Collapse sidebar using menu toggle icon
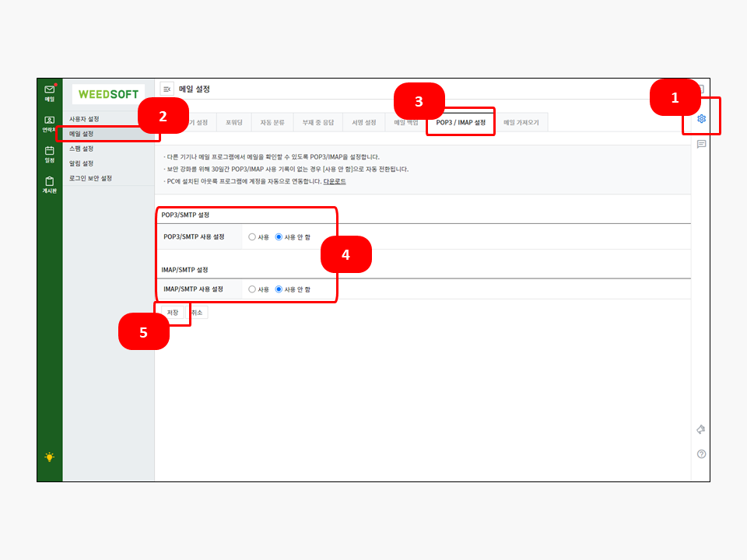Viewport: 747px width, 560px height. click(167, 89)
